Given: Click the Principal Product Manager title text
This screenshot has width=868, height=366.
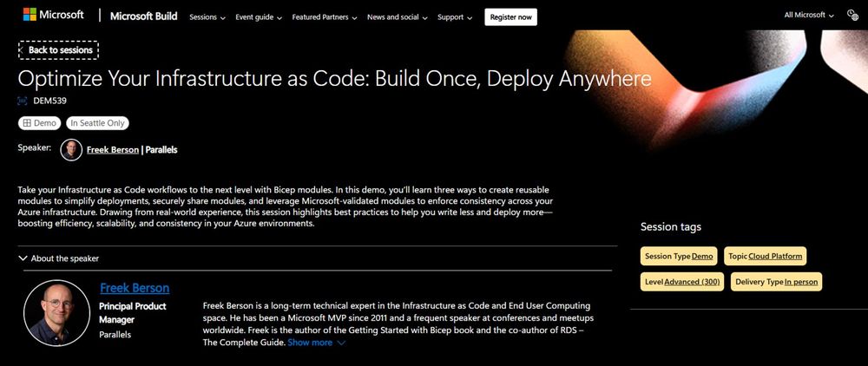Looking at the screenshot, I should (132, 313).
